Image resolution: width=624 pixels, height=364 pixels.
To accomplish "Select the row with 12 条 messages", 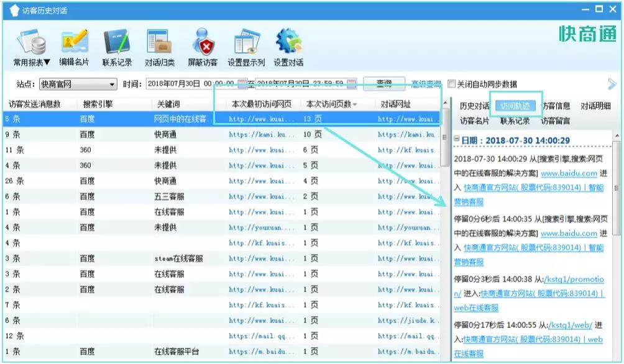I will [x=222, y=336].
